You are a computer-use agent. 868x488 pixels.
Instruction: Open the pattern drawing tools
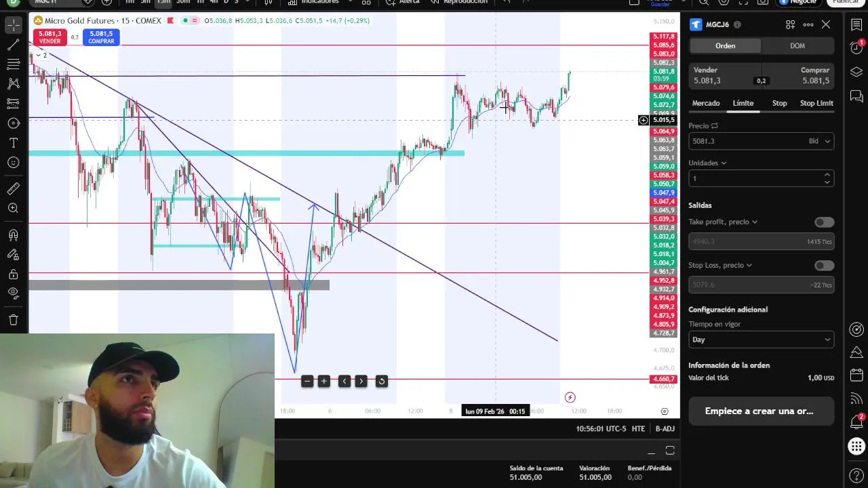coord(13,84)
